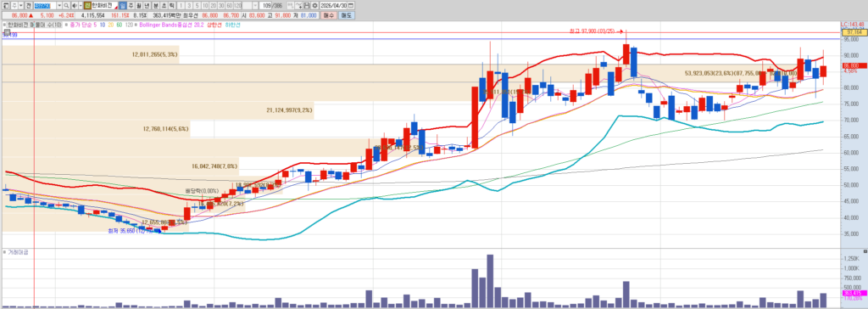Expand the stock code dropdown arrow

[x=59, y=5]
